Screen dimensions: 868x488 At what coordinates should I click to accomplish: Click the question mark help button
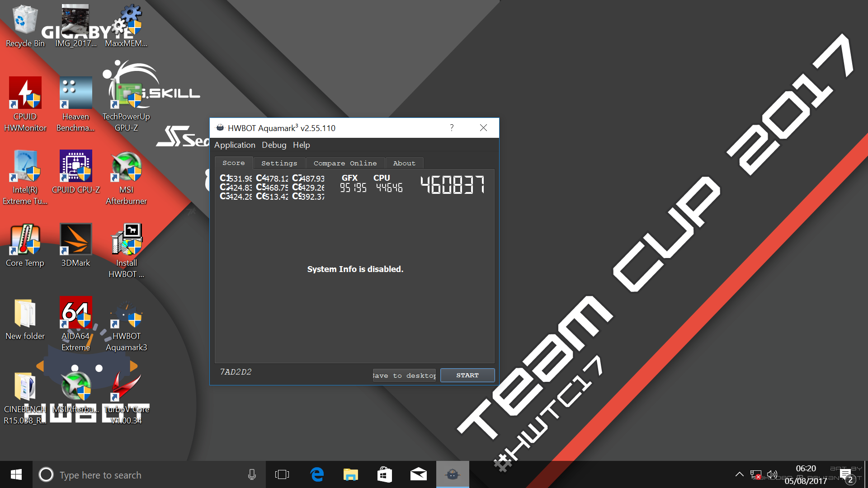452,128
